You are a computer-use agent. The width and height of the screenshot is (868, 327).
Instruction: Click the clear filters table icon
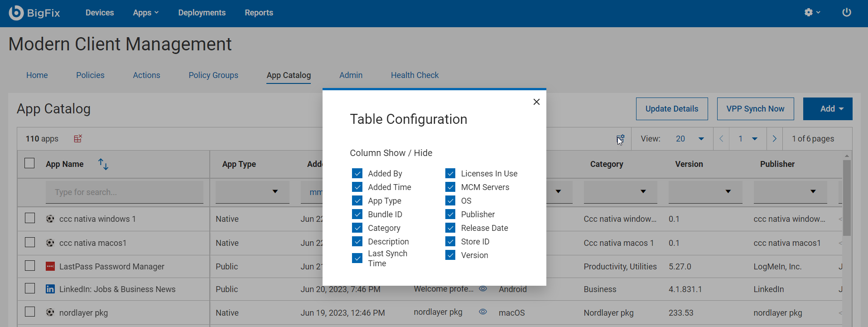pyautogui.click(x=78, y=138)
